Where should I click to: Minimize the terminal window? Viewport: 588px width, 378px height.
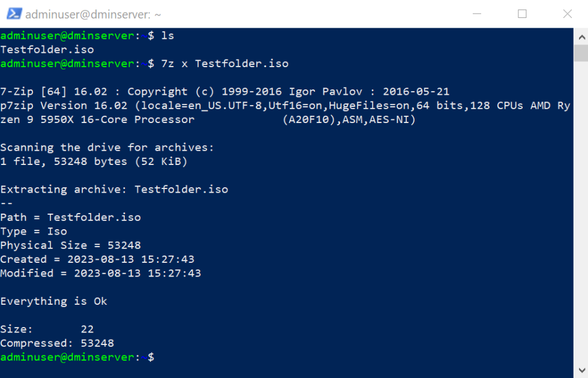click(476, 13)
